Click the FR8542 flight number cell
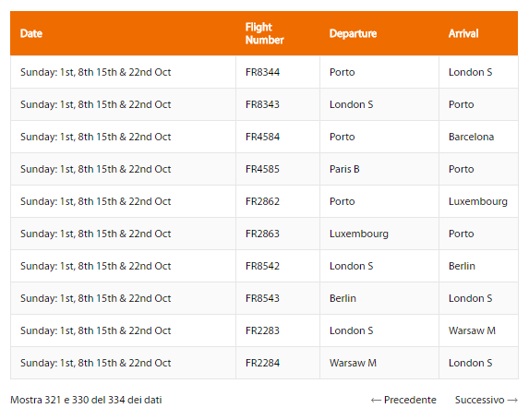 pyautogui.click(x=278, y=266)
